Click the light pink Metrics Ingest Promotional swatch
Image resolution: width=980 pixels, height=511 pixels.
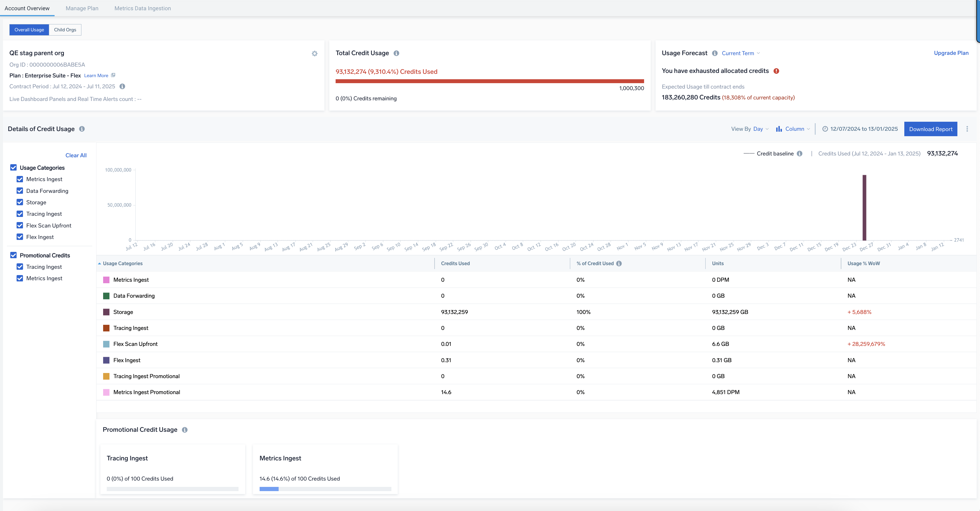pyautogui.click(x=106, y=392)
